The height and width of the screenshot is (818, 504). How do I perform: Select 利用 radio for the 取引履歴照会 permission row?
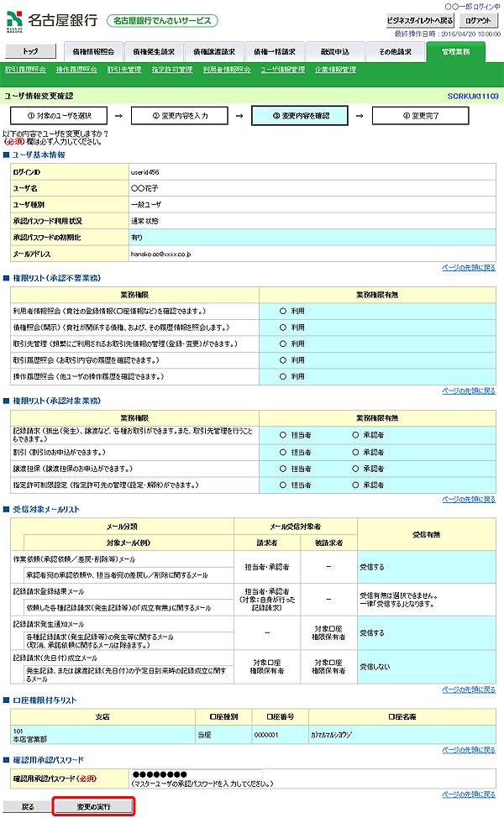click(283, 360)
